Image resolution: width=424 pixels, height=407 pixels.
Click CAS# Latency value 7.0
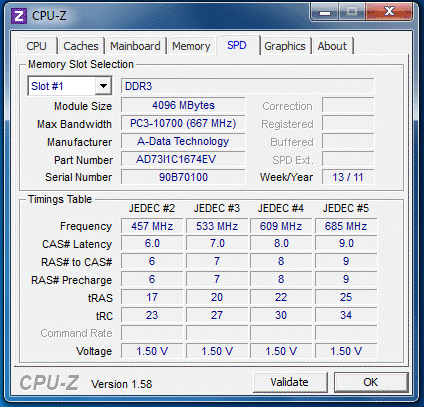pyautogui.click(x=217, y=243)
